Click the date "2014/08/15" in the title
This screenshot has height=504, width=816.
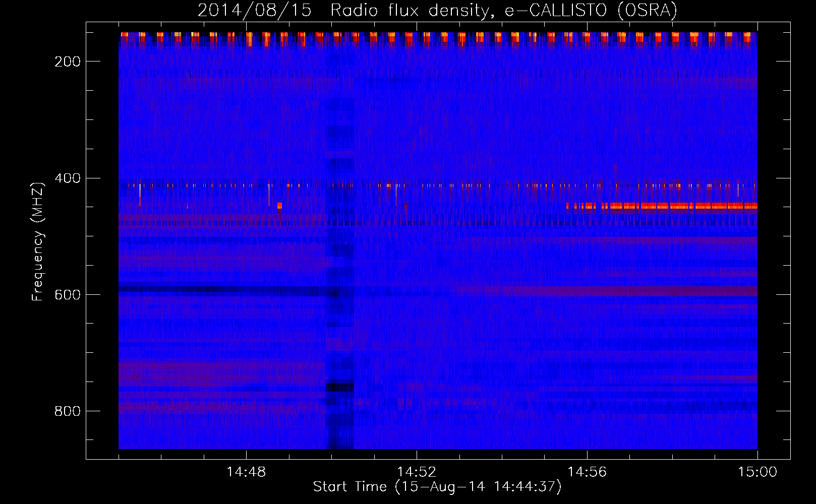(255, 10)
